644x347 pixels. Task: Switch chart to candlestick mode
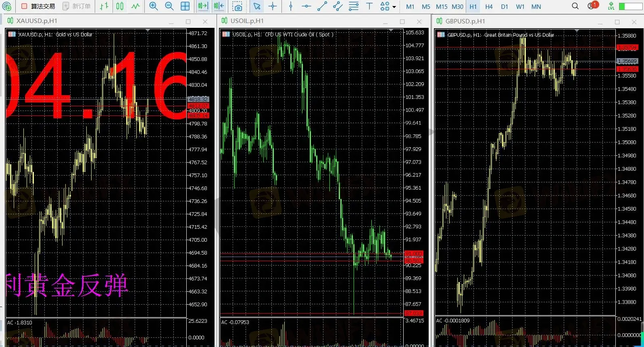tap(120, 6)
